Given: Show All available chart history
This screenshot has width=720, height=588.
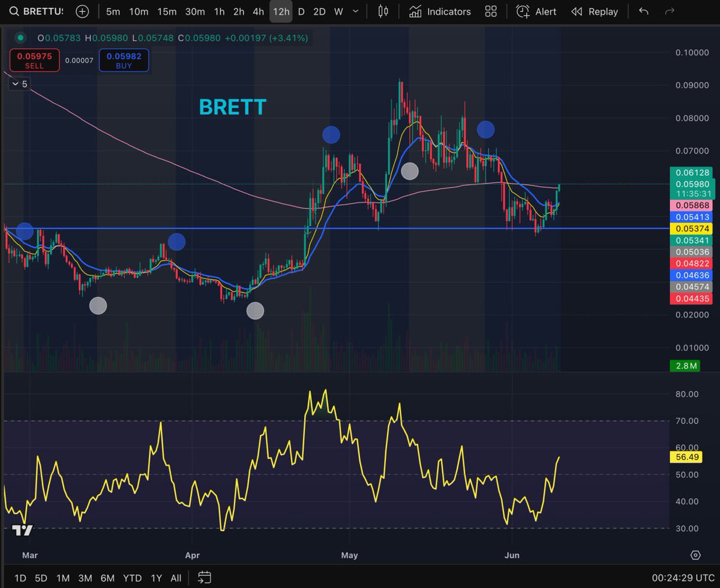Looking at the screenshot, I should pyautogui.click(x=176, y=578).
